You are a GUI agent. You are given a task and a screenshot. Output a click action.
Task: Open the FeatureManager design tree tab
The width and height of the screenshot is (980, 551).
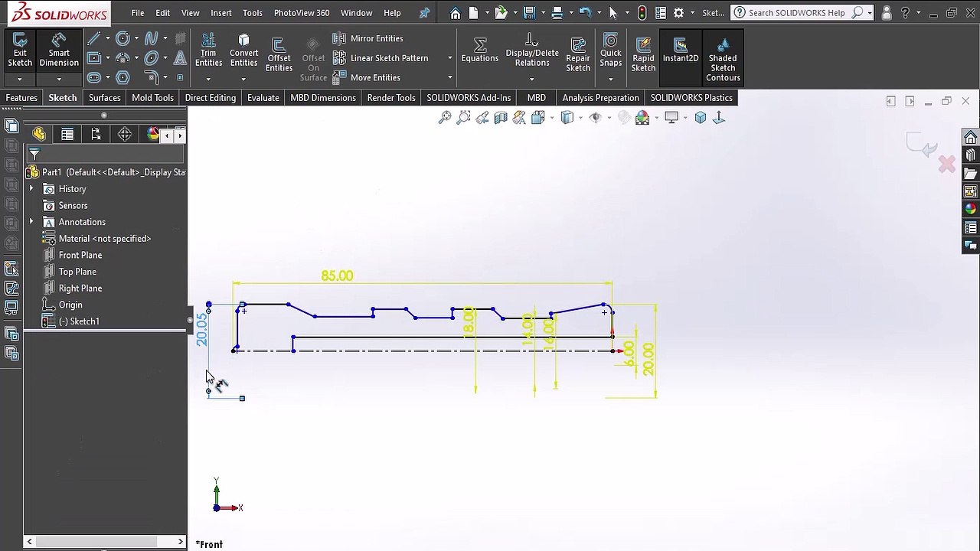pyautogui.click(x=39, y=135)
